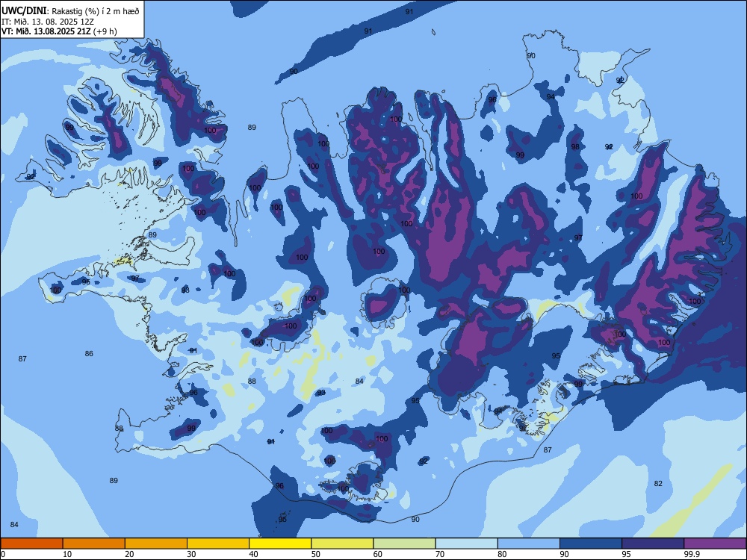Choose the amber 30–40 legend swatch
747x560 pixels.
[218, 544]
